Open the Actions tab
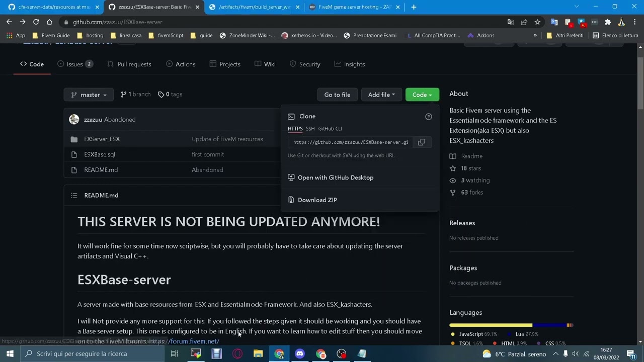 tap(181, 64)
